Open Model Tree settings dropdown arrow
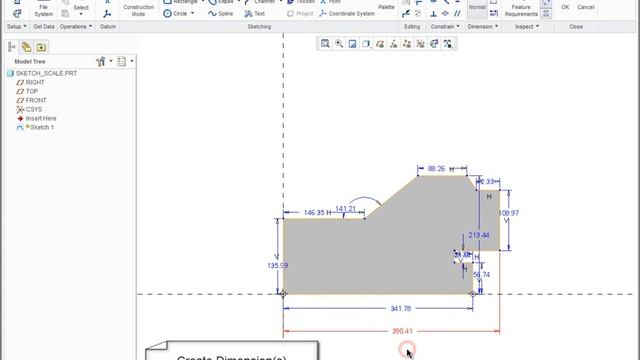Viewport: 640px width, 360px height. [x=111, y=61]
